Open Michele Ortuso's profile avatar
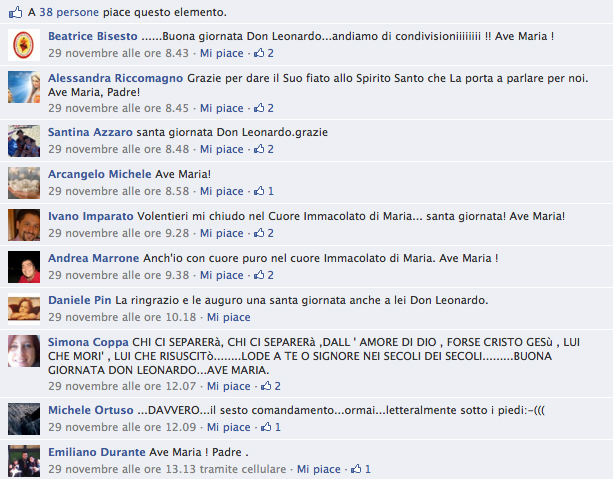 click(24, 419)
